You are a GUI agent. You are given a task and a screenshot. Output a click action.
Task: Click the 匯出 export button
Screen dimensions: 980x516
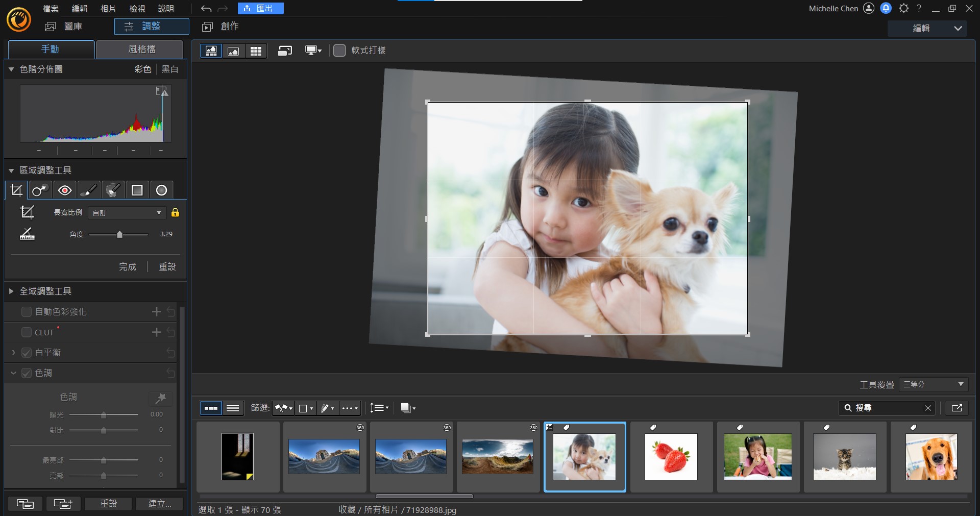260,9
